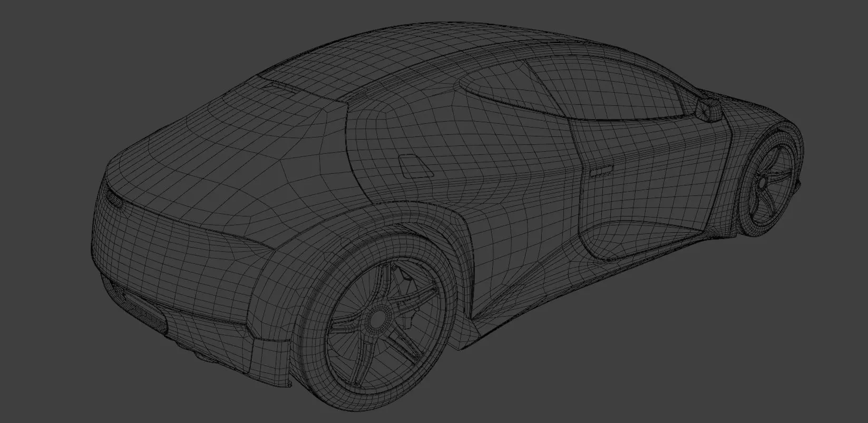
Task: Click the fuel cap on the rear fender
Action: [415, 166]
